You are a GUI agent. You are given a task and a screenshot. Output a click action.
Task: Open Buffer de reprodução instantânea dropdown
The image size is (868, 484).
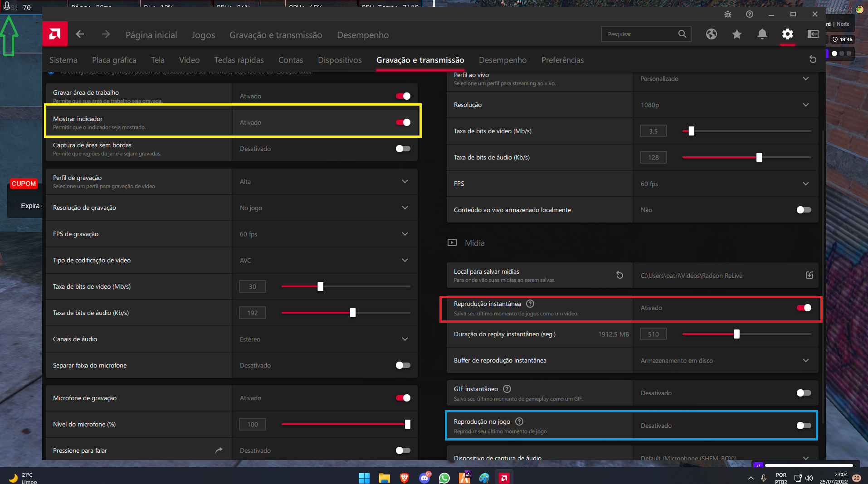tap(726, 360)
